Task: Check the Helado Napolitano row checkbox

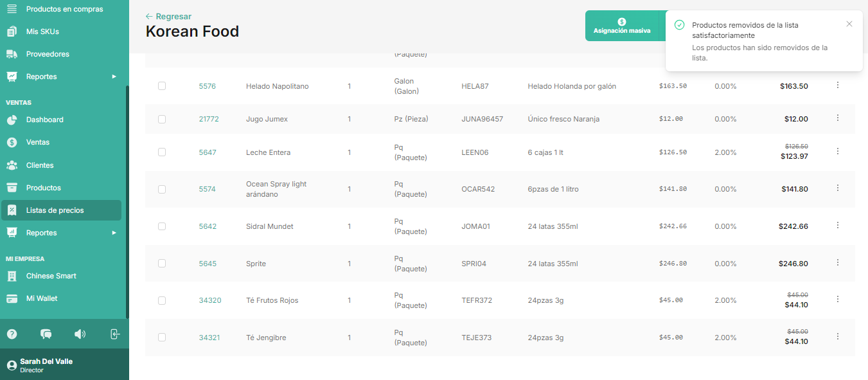Action: [162, 86]
